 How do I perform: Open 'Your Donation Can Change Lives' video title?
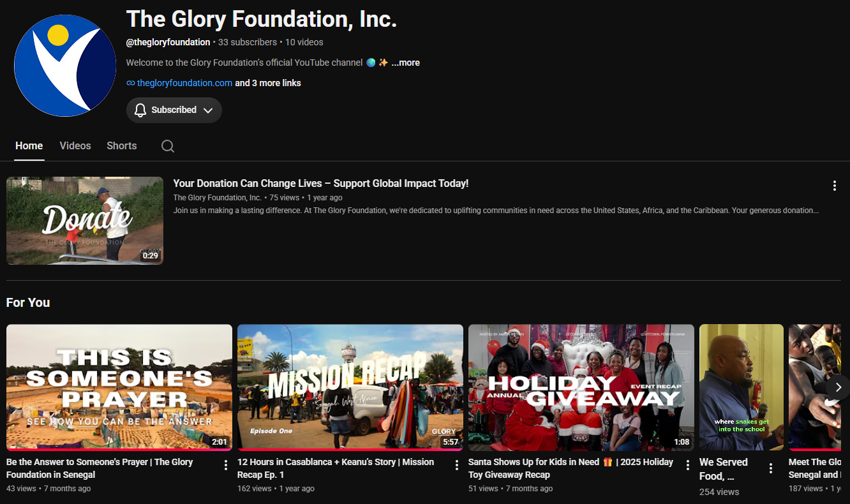pyautogui.click(x=321, y=183)
